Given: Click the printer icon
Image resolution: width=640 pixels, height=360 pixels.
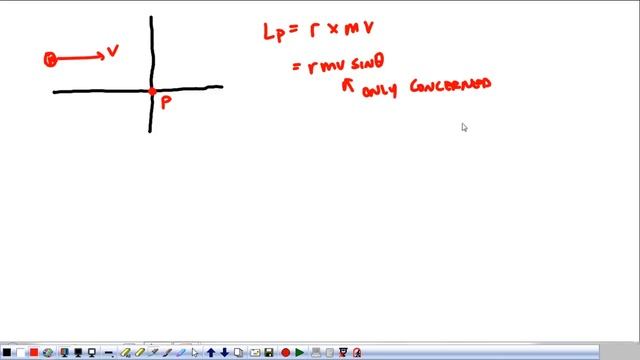Looking at the screenshot, I should pyautogui.click(x=316, y=352).
